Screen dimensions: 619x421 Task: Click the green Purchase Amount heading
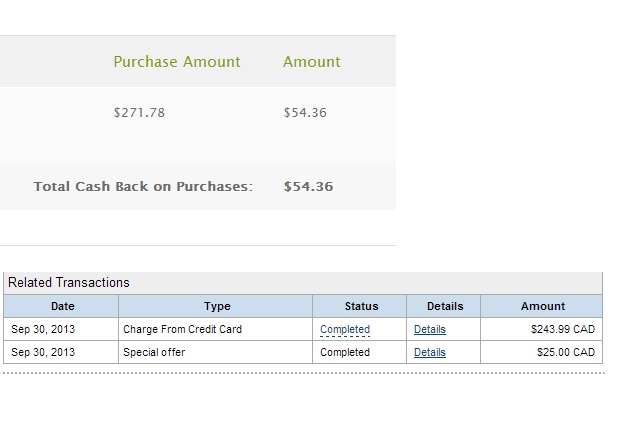176,62
